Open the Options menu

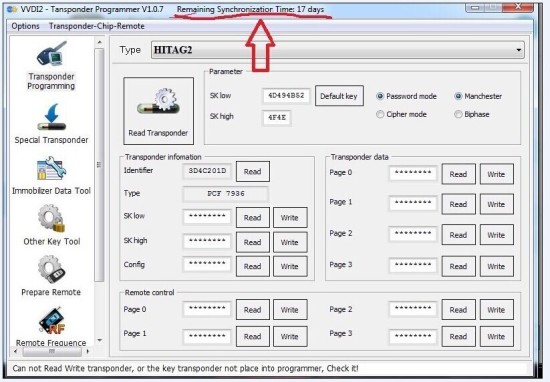coord(25,26)
